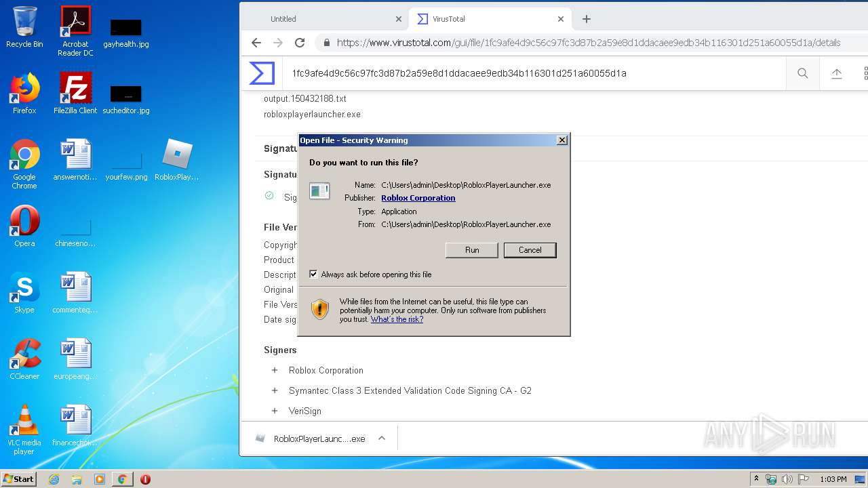This screenshot has width=868, height=488.
Task: Open download options chevron for RobloxPlayerLauncher
Action: pyautogui.click(x=382, y=439)
